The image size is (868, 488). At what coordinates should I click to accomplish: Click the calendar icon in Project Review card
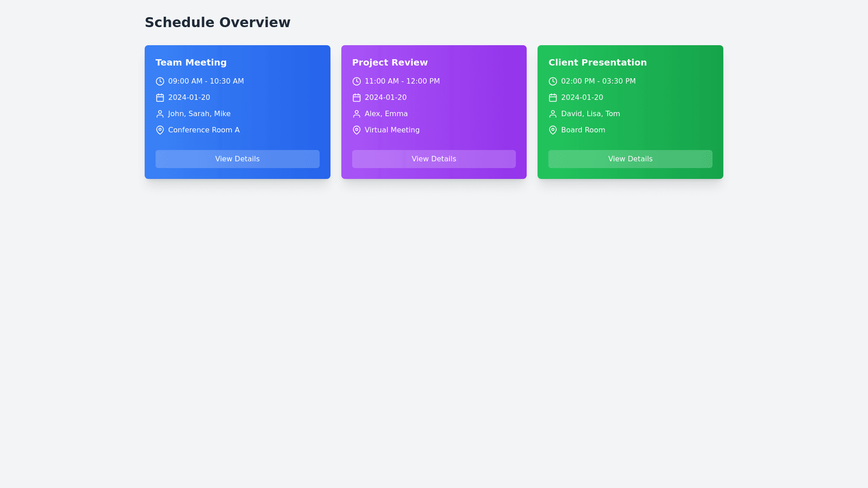[x=356, y=98]
